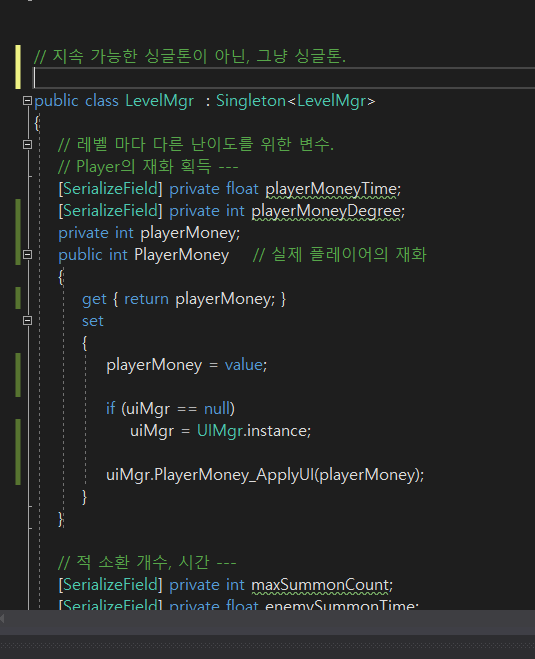Click the value keyword in the setter
The height and width of the screenshot is (659, 535).
click(244, 365)
